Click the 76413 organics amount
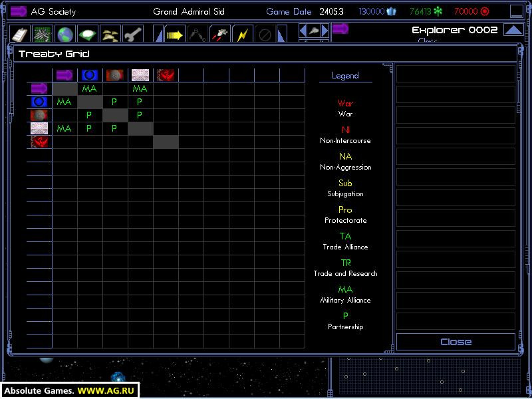The width and height of the screenshot is (532, 399). 421,12
